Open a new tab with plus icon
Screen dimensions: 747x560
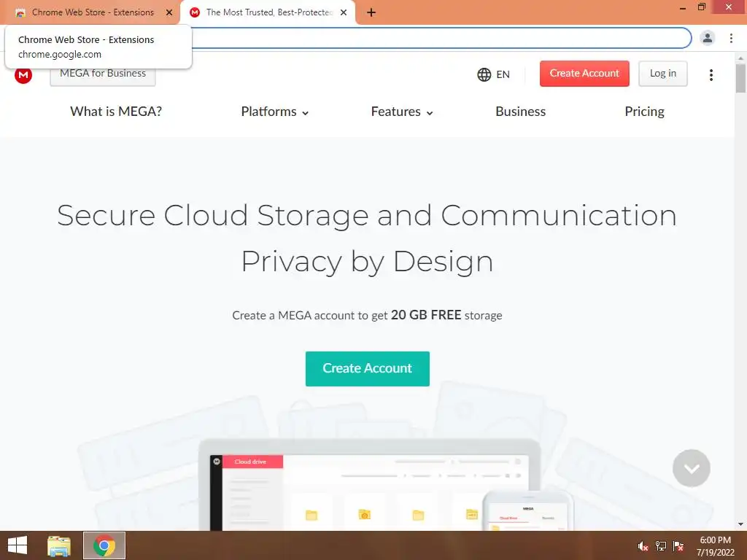pyautogui.click(x=371, y=12)
